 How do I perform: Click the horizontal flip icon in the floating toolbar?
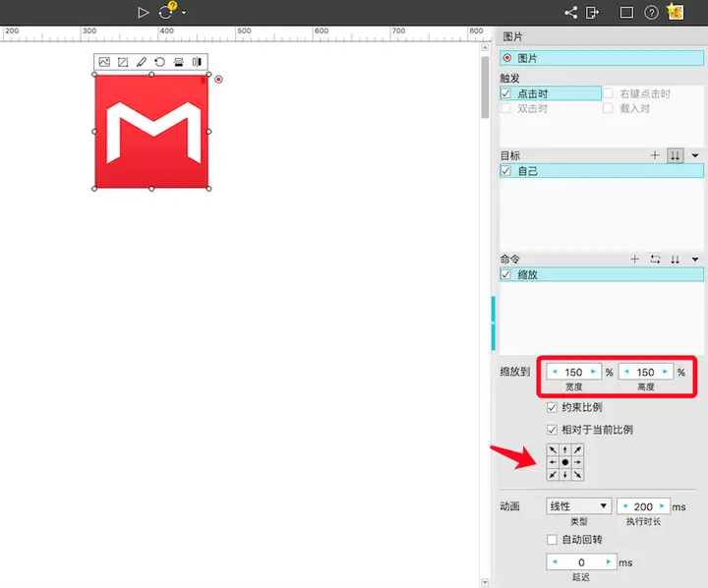(197, 62)
